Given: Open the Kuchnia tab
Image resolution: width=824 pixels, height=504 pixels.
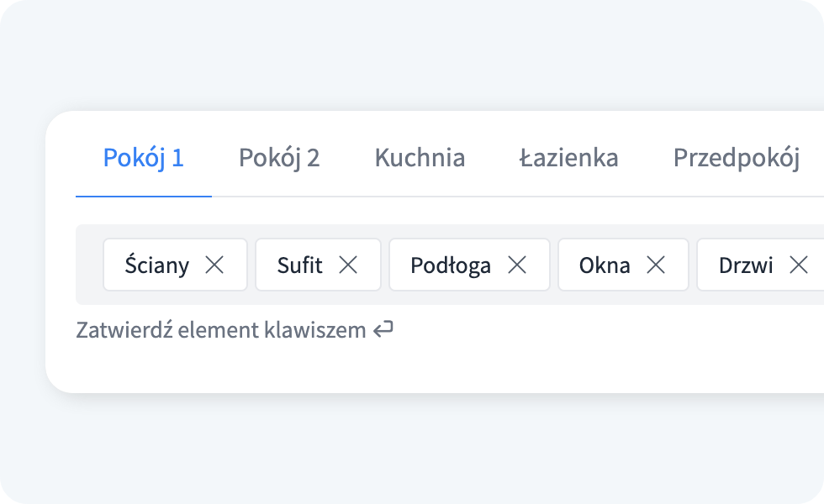Looking at the screenshot, I should (420, 158).
